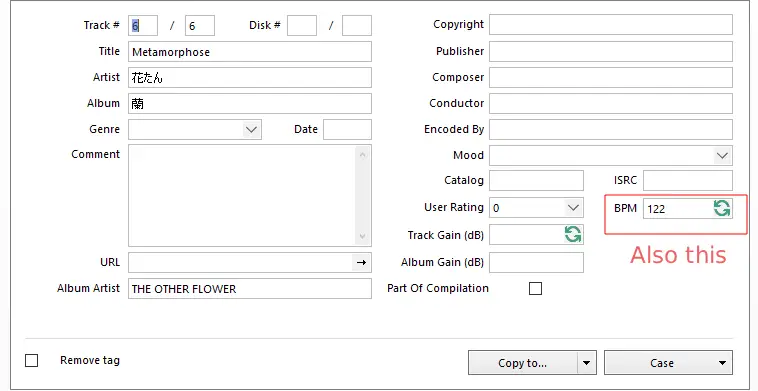758x391 pixels.
Task: Click inside the Comment box
Action: [243, 196]
